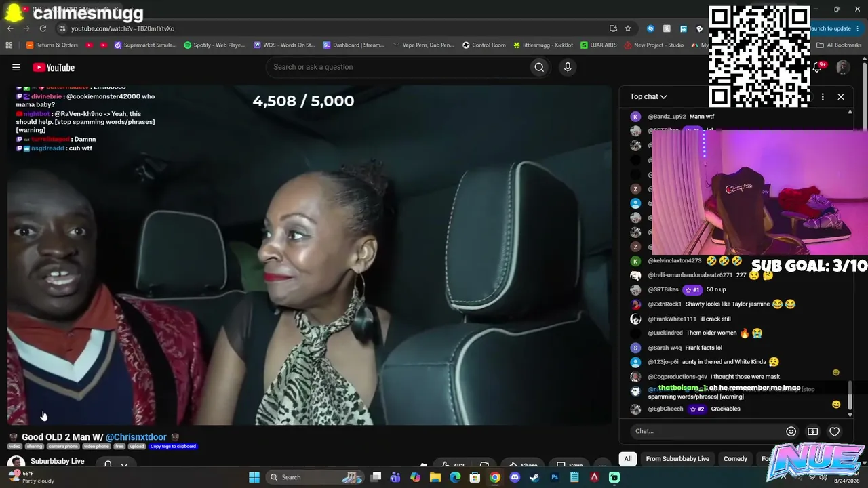Open Microsoft Teams from the taskbar
868x488 pixels.
pyautogui.click(x=395, y=477)
